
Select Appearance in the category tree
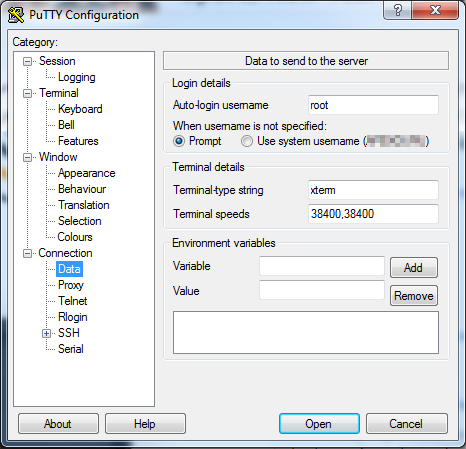tap(86, 173)
